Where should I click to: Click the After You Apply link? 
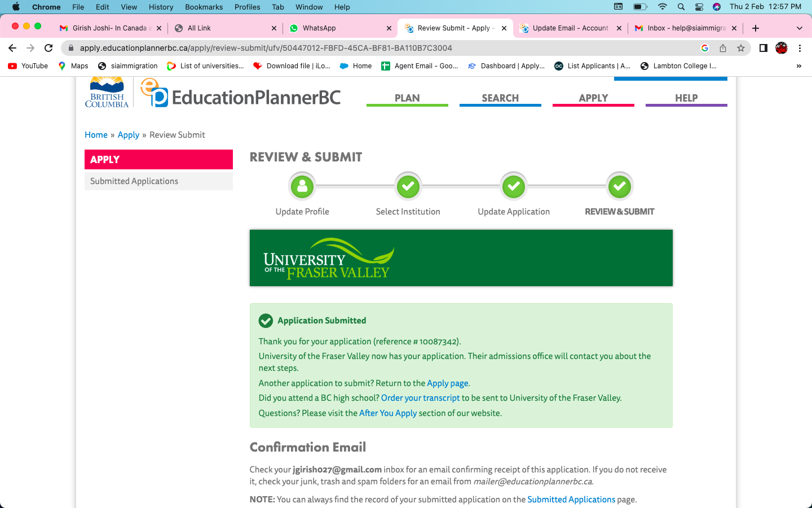(x=388, y=413)
